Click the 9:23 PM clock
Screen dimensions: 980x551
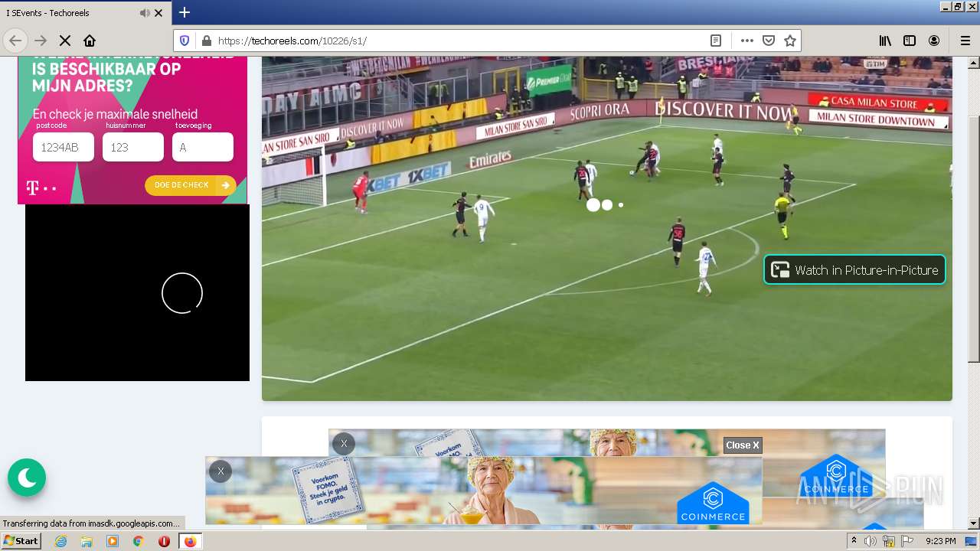pos(941,541)
